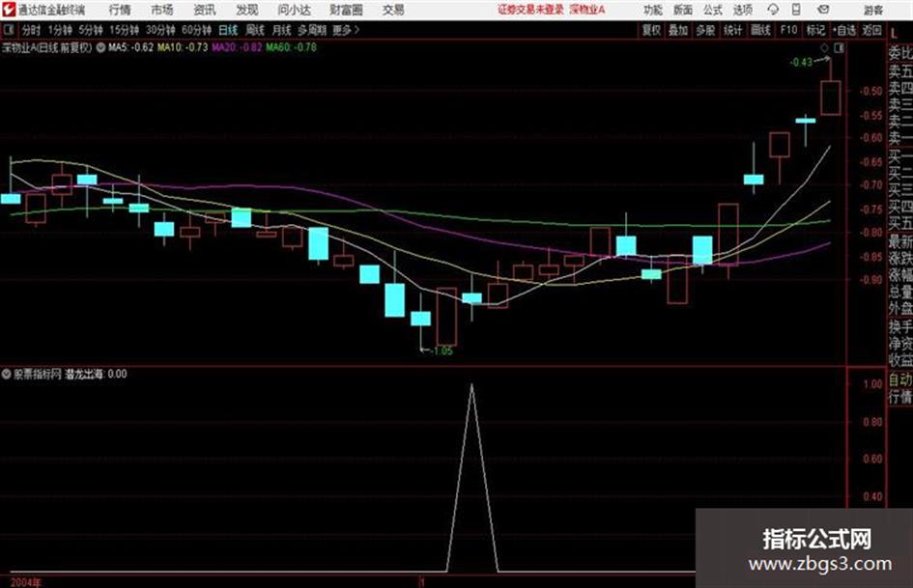The image size is (913, 588).
Task: Select the 行情 tab in right sidebar
Action: 900,397
